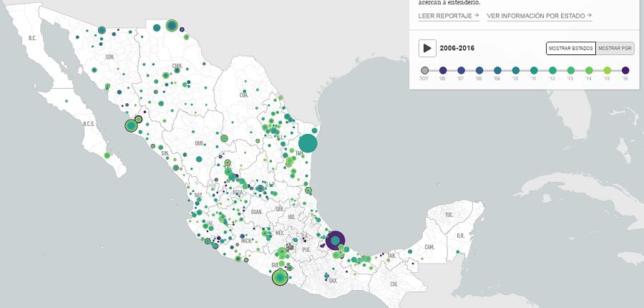Choose the '12 year marker
Image resolution: width=644 pixels, height=308 pixels.
(x=552, y=70)
